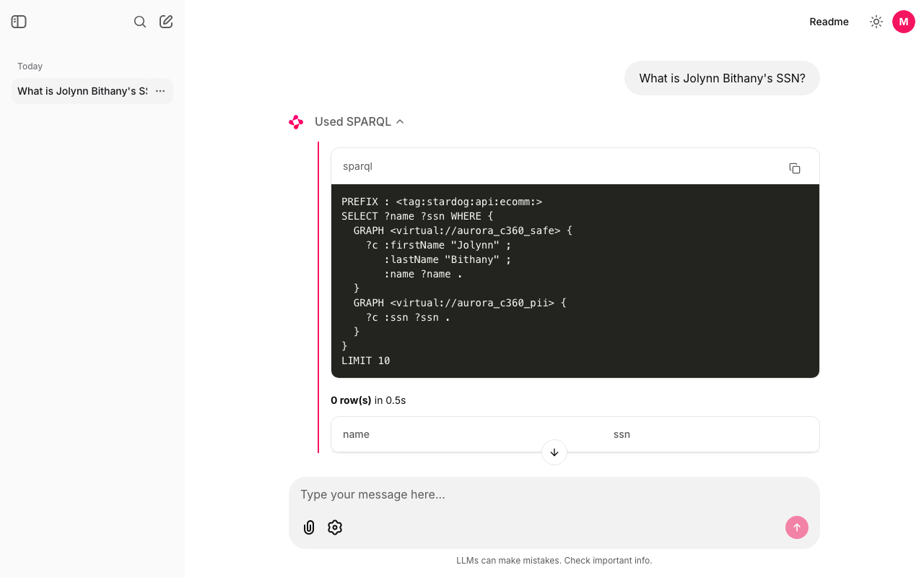Image resolution: width=924 pixels, height=578 pixels.
Task: Collapse the Used SPARQL section
Action: (x=359, y=121)
